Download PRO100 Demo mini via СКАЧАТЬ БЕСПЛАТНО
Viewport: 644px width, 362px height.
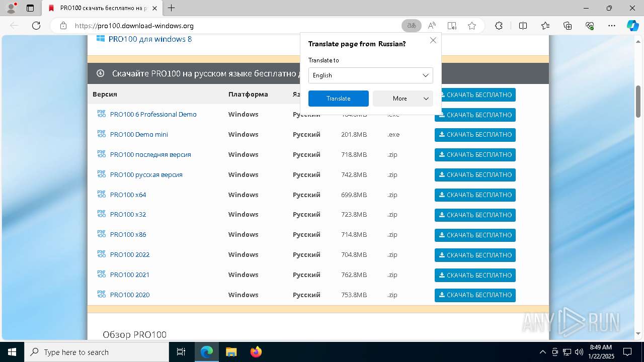(475, 135)
